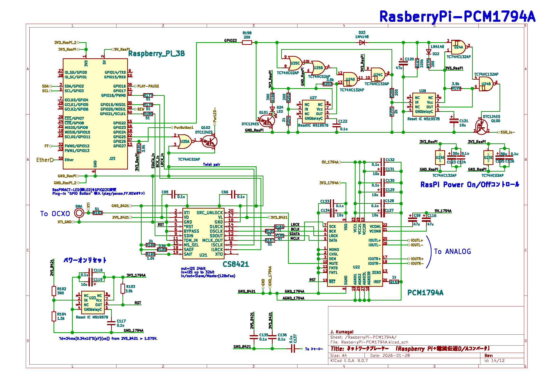This screenshot has height=392, width=554.
Task: Click the R198 200 ohm resistor
Action: tap(247, 43)
